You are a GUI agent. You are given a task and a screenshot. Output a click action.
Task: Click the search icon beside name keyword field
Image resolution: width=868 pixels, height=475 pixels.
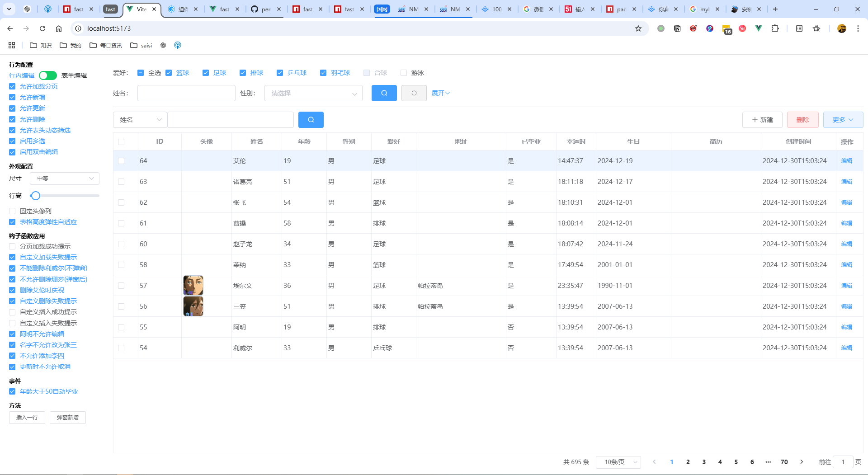(311, 120)
